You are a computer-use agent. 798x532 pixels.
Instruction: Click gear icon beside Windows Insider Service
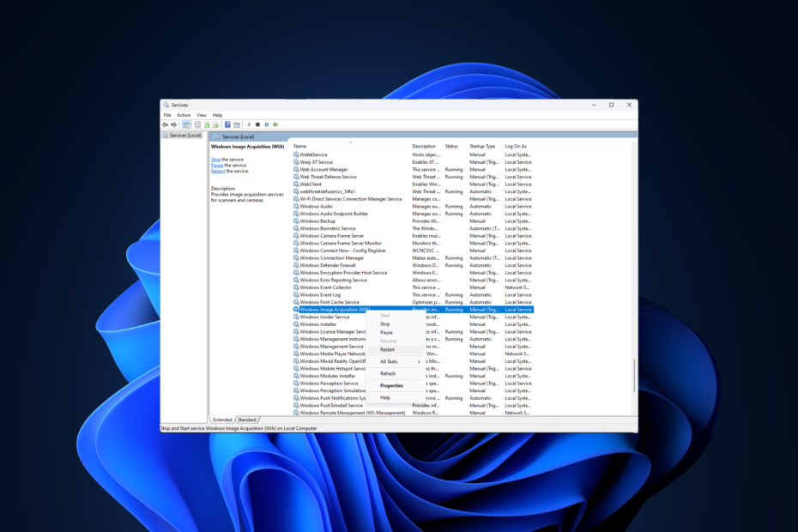(296, 317)
